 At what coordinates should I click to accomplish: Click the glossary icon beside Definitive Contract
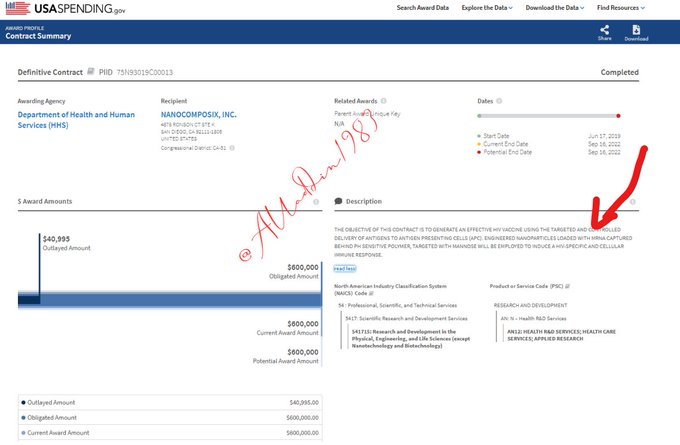(x=91, y=72)
